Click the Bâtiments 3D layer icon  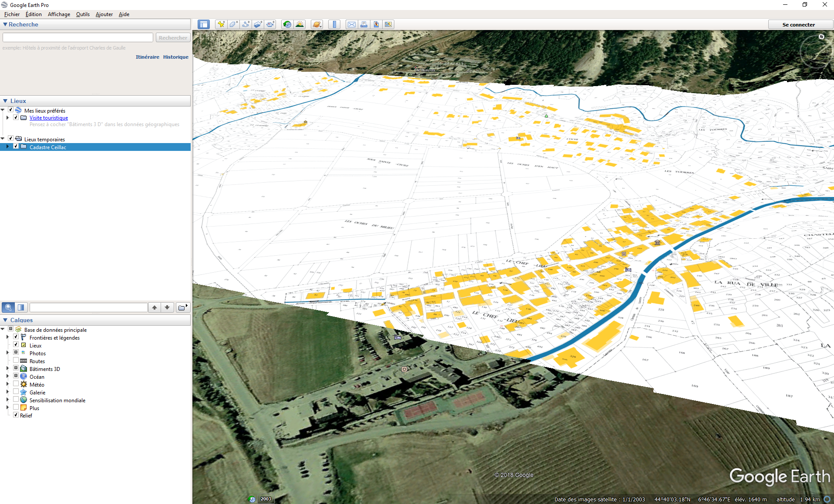(24, 369)
